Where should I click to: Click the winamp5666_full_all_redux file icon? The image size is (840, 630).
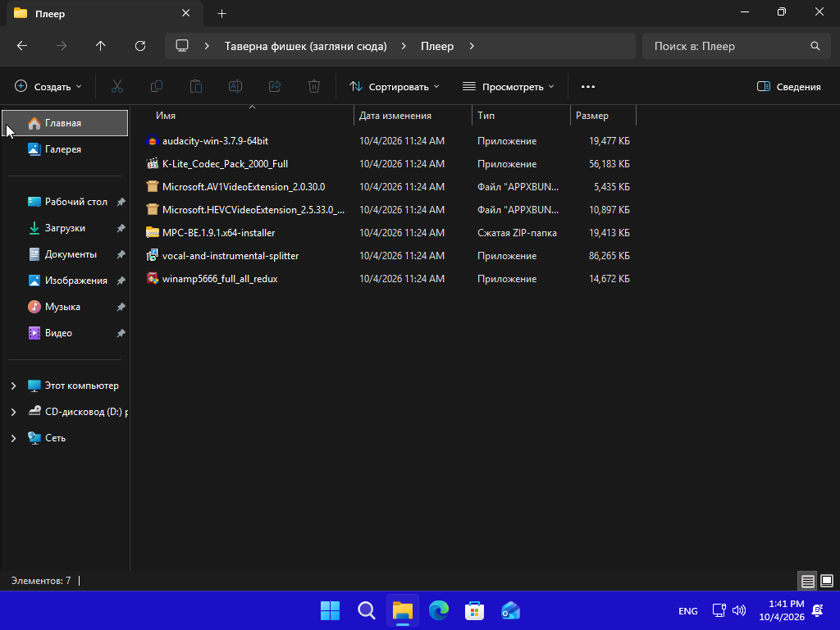pos(152,279)
